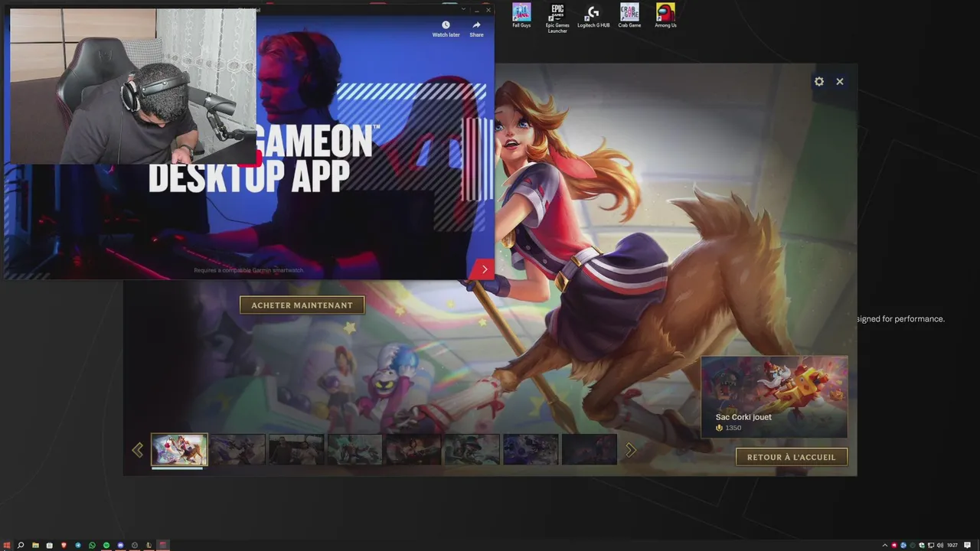Click the 1350 price on the Corki card
The width and height of the screenshot is (980, 551).
click(x=733, y=428)
